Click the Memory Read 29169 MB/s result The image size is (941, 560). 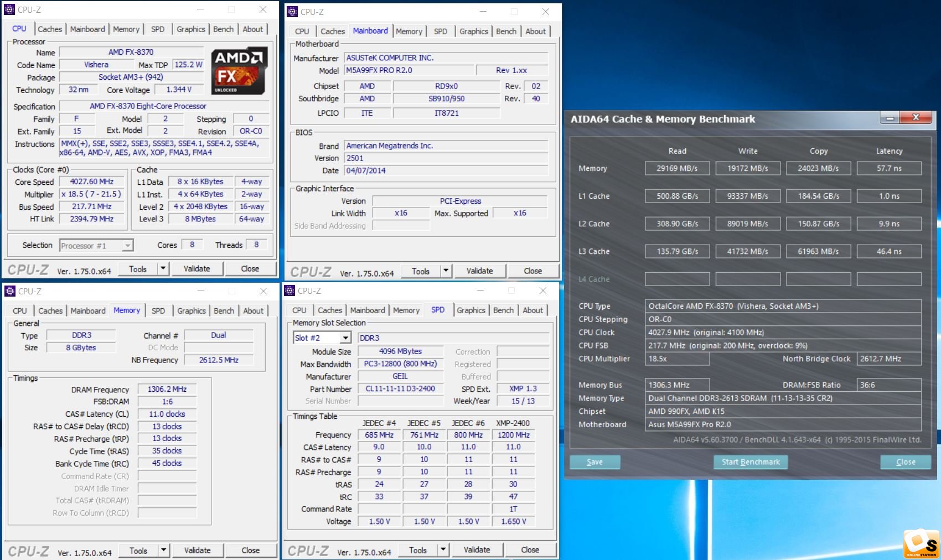[677, 168]
